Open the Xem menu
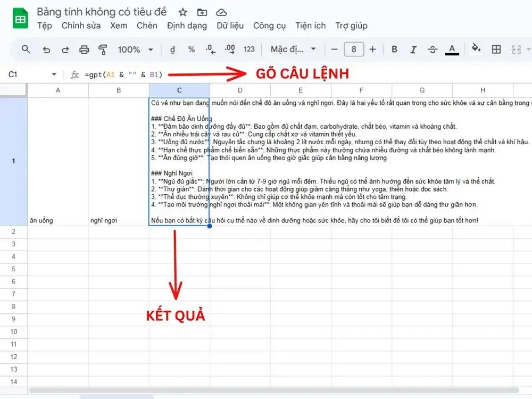 [119, 26]
